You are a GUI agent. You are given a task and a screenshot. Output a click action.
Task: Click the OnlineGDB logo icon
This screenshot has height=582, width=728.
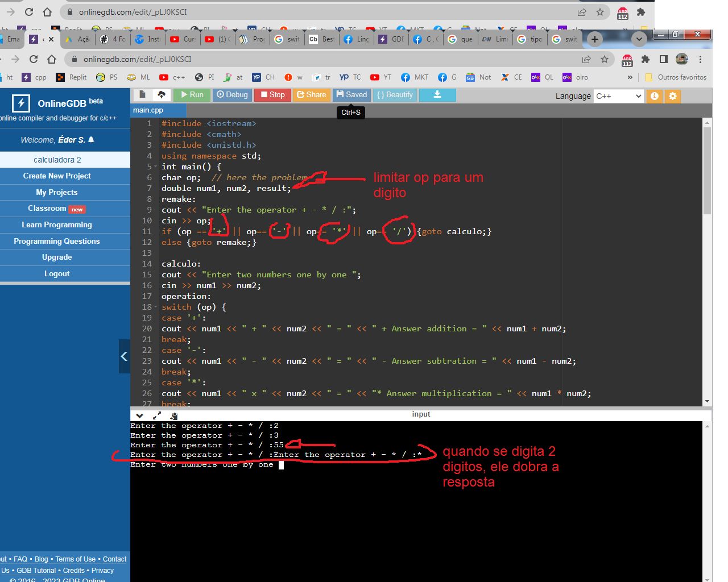[21, 103]
